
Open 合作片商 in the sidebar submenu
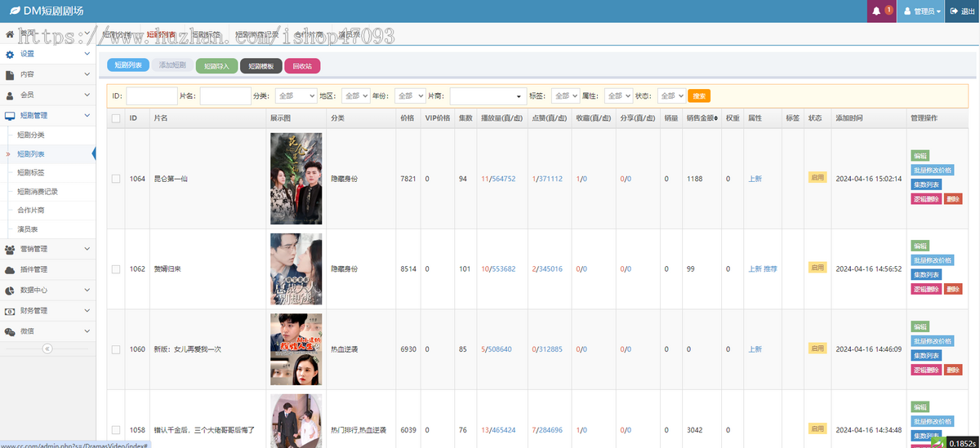(x=31, y=211)
